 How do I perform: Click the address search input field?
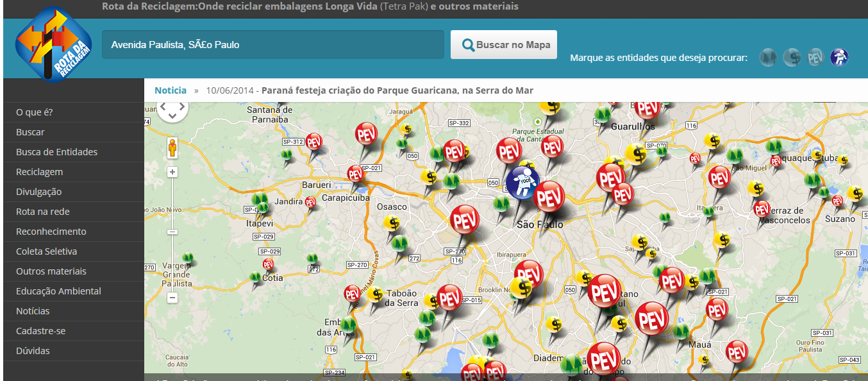point(272,44)
